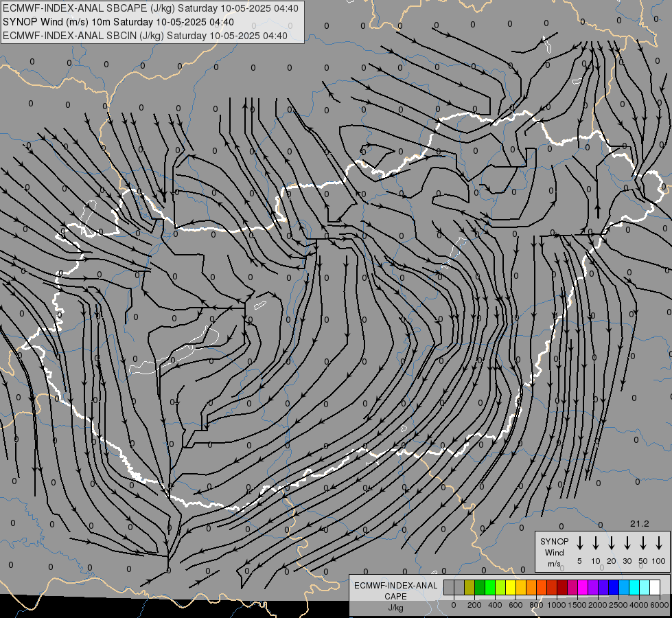Viewport: 672px width, 618px height.
Task: Select the purple swatch after 2000
Action: coord(592,587)
